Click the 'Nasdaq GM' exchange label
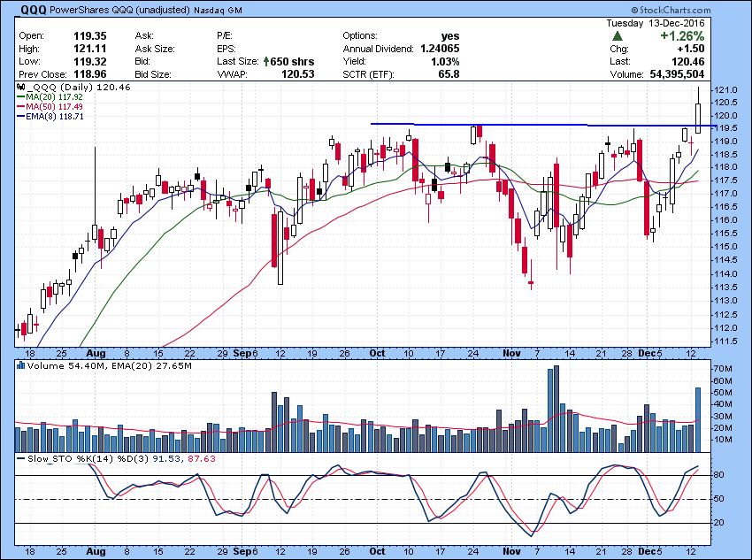The width and height of the screenshot is (752, 560). coord(218,11)
